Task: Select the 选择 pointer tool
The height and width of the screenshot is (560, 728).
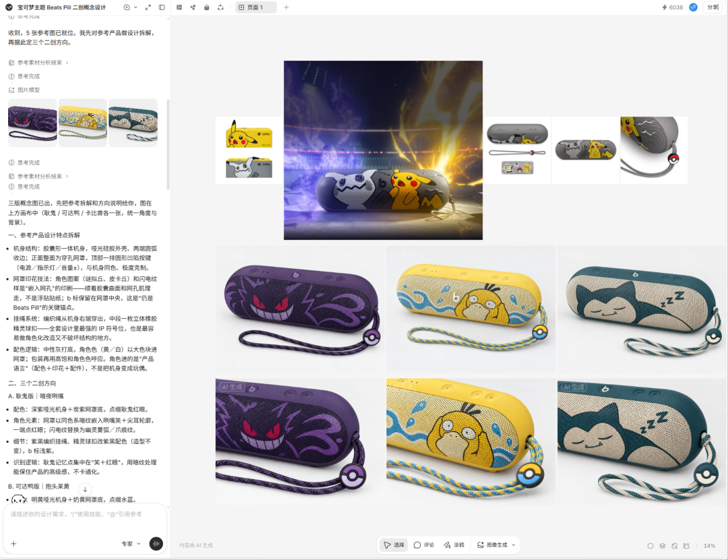Action: 394,545
